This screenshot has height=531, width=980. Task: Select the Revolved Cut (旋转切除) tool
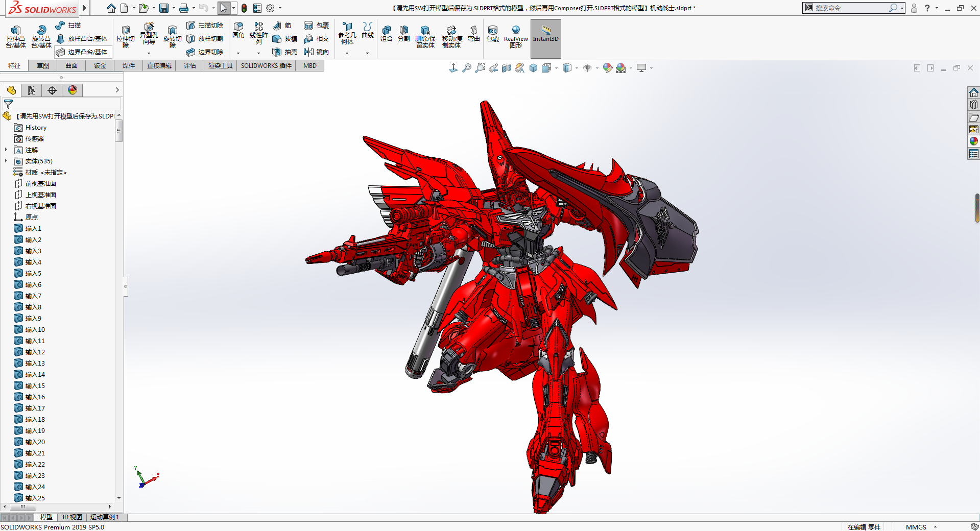coord(173,37)
